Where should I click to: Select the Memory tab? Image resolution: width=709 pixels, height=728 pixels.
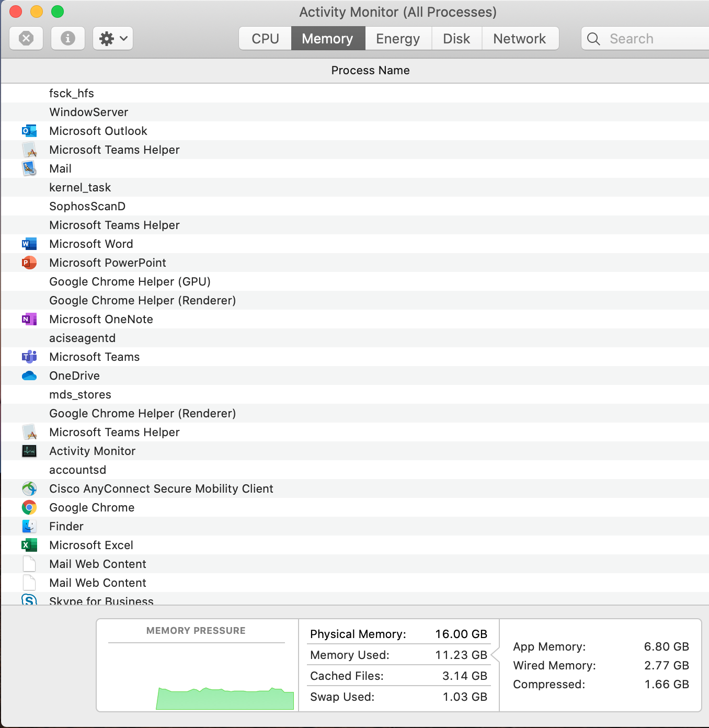coord(328,39)
